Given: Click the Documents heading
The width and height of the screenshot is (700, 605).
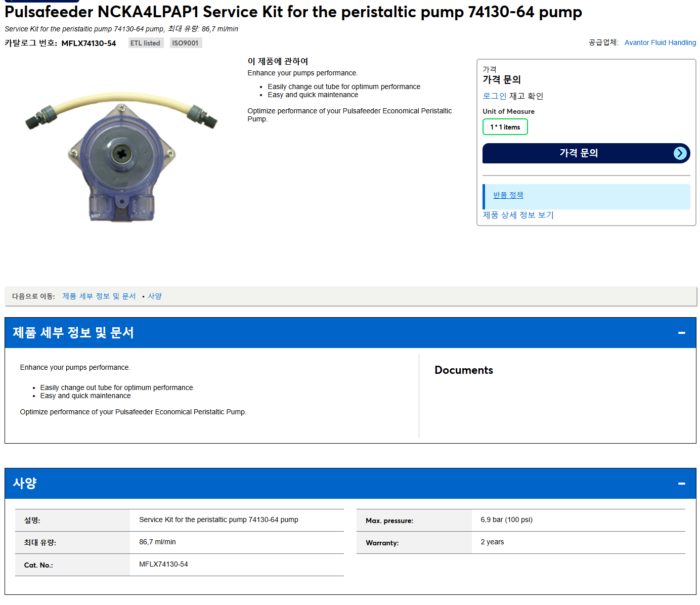Looking at the screenshot, I should [464, 370].
